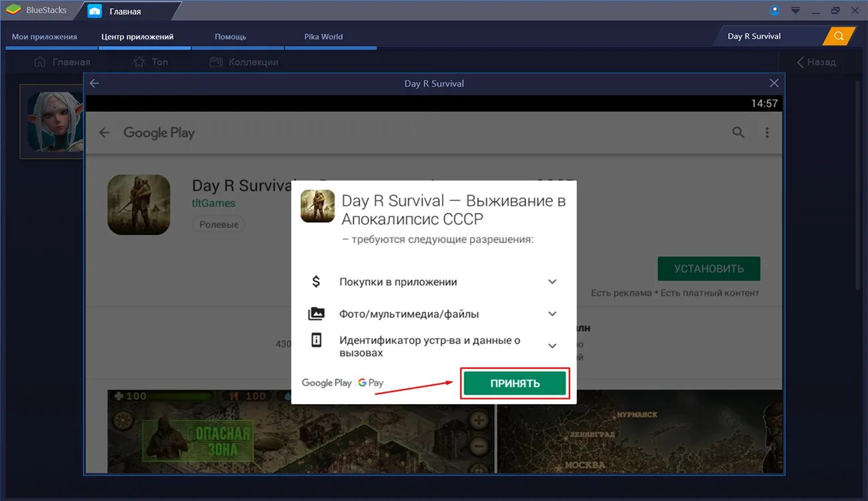Click the Day R Survival search field
This screenshot has height=501, width=868.
coord(770,36)
